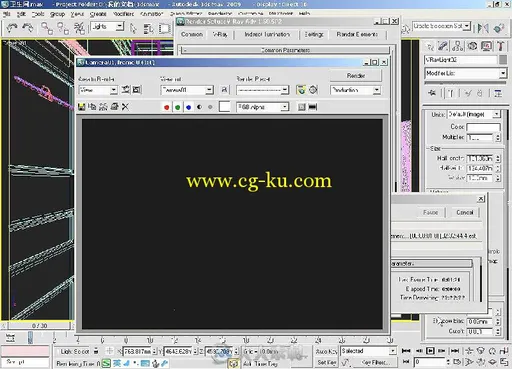This screenshot has width=512, height=369.
Task: Choose the Rectangular Selection Region tool
Action: [x=164, y=28]
